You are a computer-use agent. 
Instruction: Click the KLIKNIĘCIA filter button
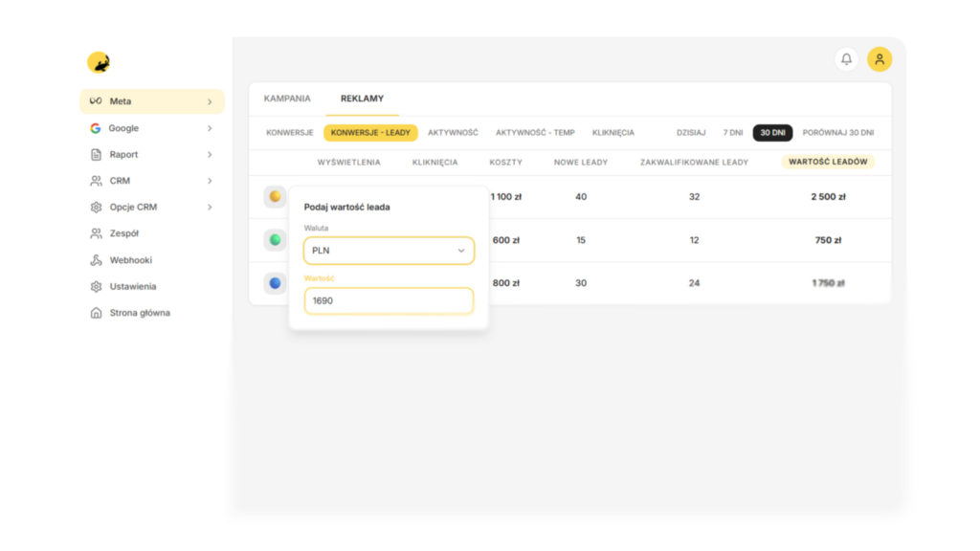click(x=612, y=133)
